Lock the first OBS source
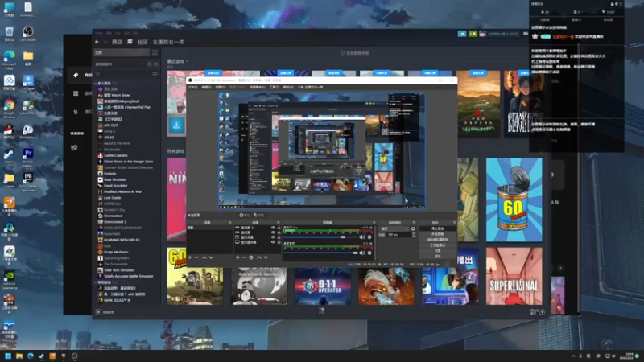 pyautogui.click(x=279, y=228)
